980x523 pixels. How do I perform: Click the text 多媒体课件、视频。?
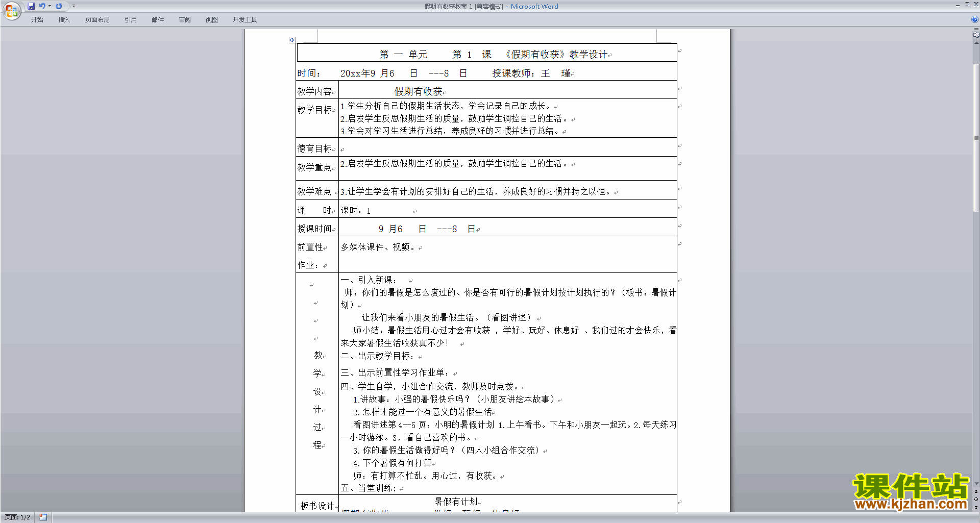pos(379,247)
